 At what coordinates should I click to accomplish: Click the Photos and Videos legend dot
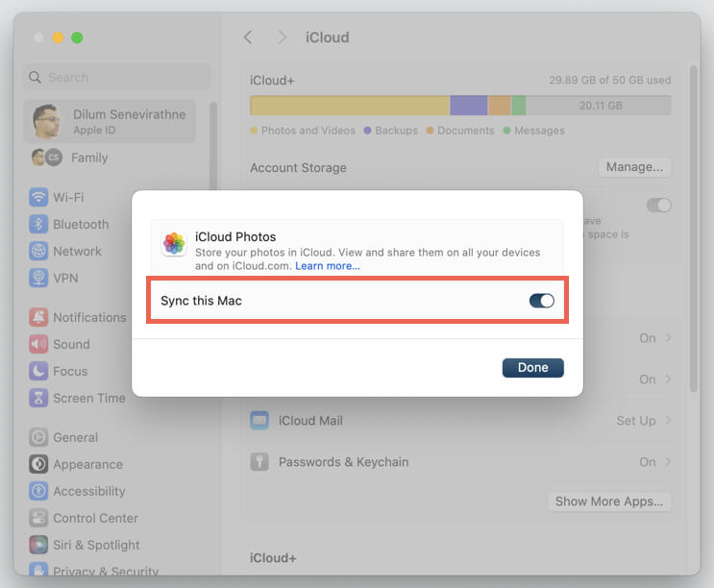[x=254, y=131]
